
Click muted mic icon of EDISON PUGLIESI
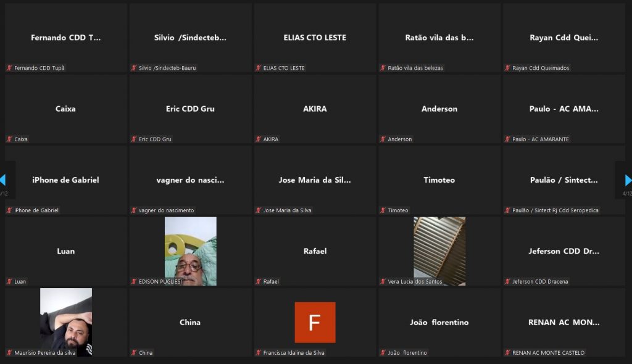click(x=134, y=281)
